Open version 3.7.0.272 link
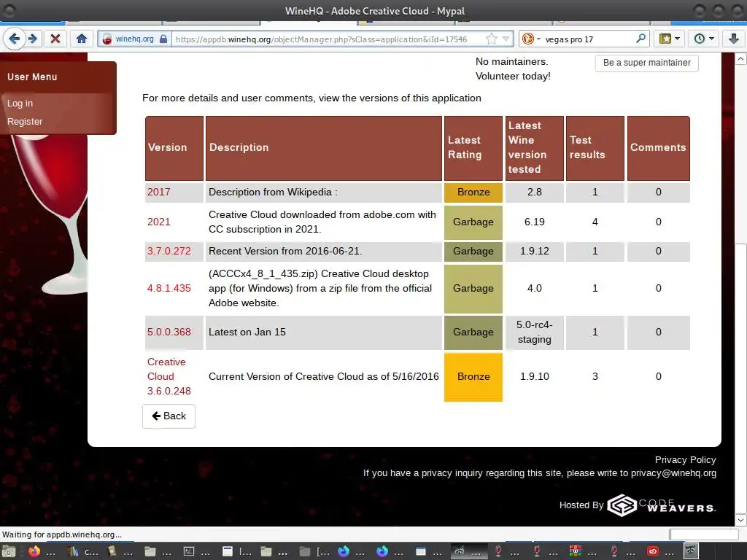Viewport: 747px width, 560px height. (x=169, y=251)
